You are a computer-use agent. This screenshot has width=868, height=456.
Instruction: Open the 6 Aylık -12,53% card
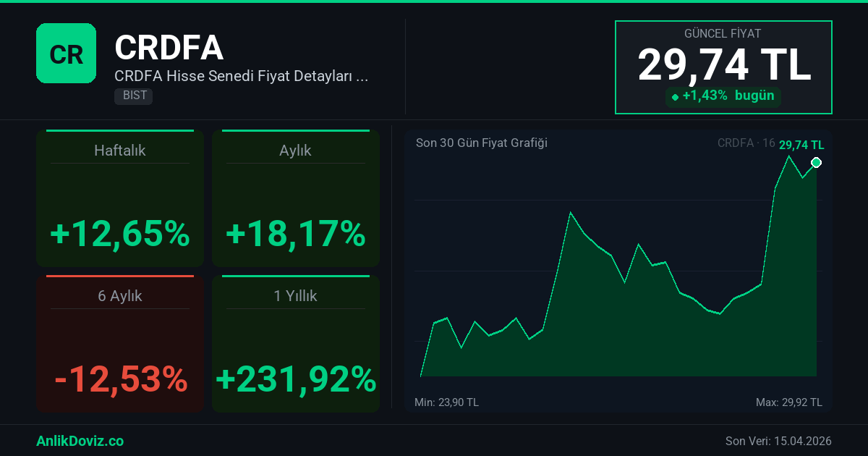click(120, 344)
